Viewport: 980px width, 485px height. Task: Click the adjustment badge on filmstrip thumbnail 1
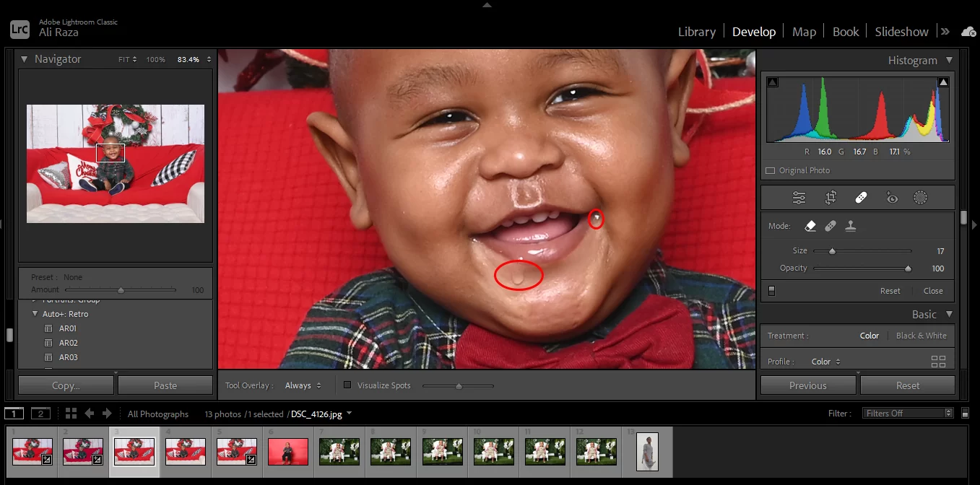click(46, 459)
